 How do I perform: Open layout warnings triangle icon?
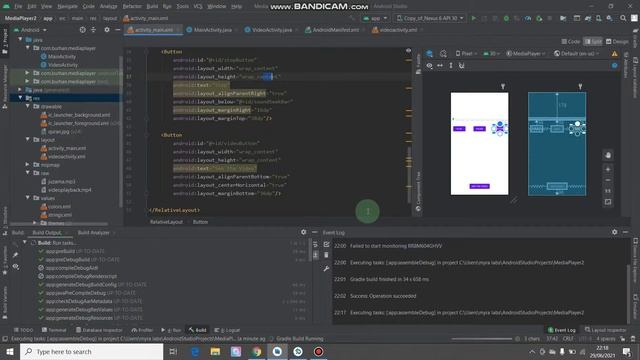pos(614,53)
